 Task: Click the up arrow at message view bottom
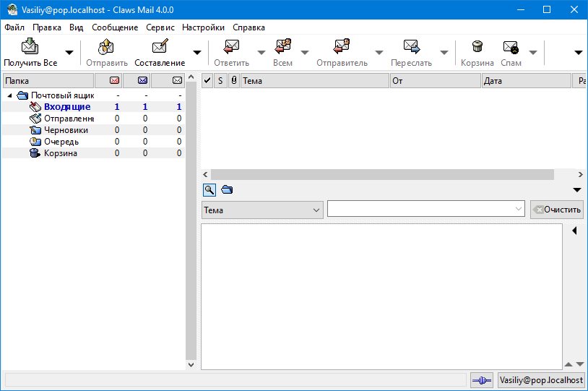(x=568, y=364)
